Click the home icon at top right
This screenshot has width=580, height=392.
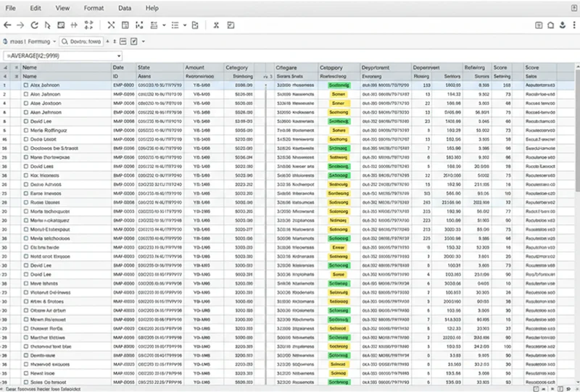(x=551, y=25)
